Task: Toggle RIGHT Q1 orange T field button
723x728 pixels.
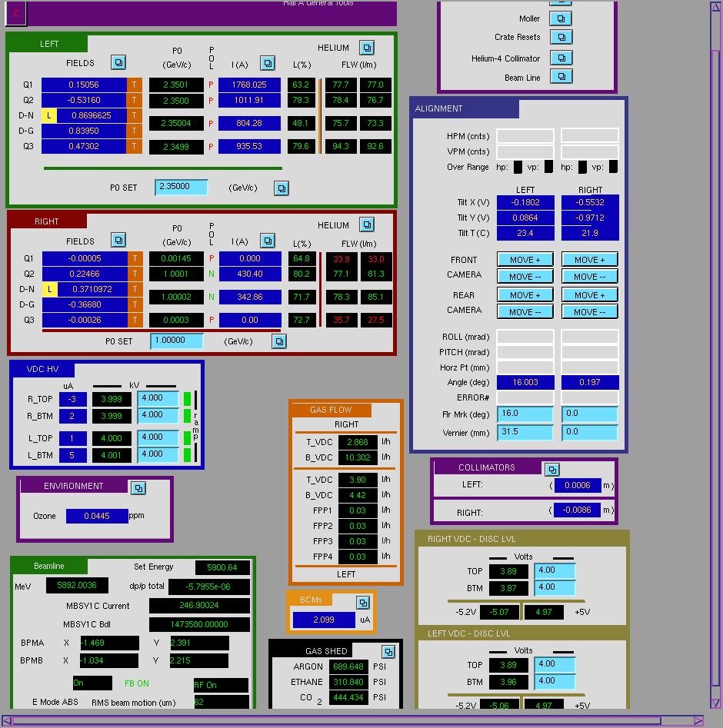Action: pyautogui.click(x=135, y=258)
